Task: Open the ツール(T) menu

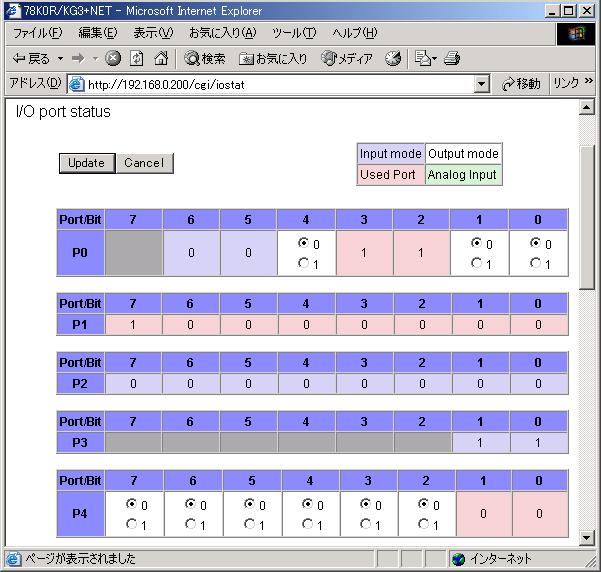Action: coord(294,33)
